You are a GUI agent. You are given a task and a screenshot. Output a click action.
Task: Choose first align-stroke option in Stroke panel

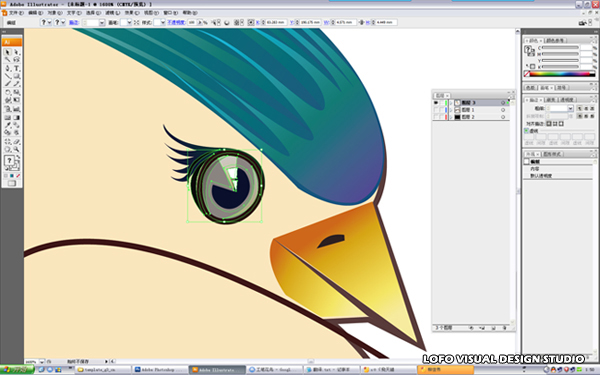tap(549, 124)
